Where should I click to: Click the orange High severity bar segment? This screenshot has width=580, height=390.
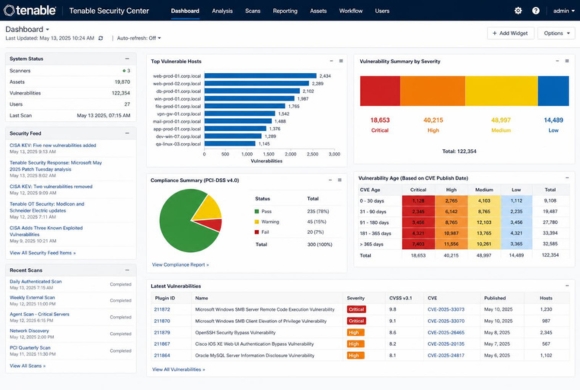click(432, 91)
